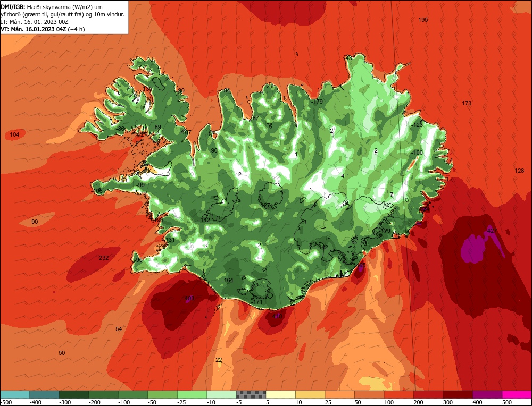Select the pale mint legend swatch between -10 and -5

click(x=221, y=394)
